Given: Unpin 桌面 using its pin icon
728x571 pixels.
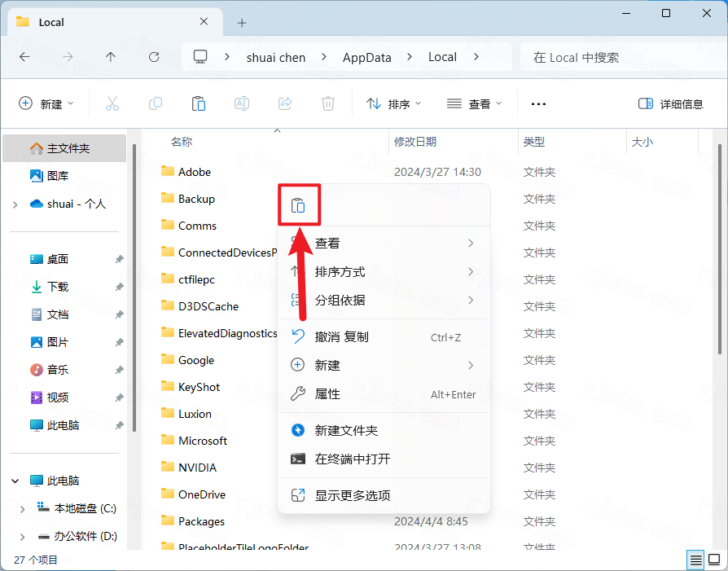Looking at the screenshot, I should point(120,259).
